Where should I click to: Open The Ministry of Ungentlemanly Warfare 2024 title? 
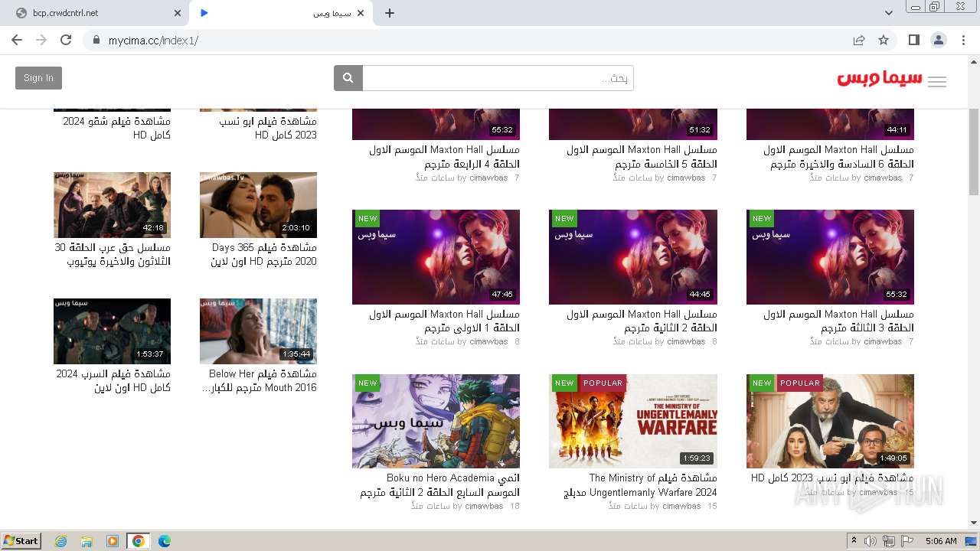(x=640, y=485)
